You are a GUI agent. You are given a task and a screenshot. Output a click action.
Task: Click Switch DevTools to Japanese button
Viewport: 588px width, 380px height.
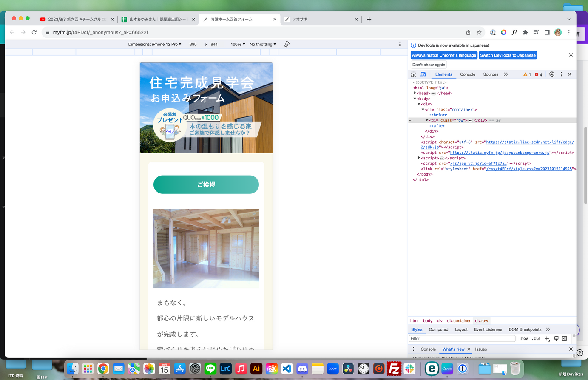coord(508,55)
